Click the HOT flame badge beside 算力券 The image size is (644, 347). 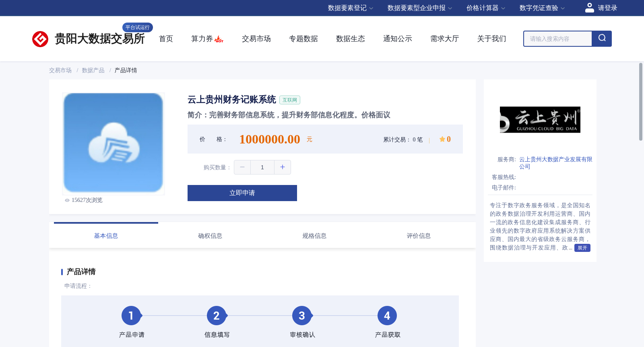(x=219, y=39)
